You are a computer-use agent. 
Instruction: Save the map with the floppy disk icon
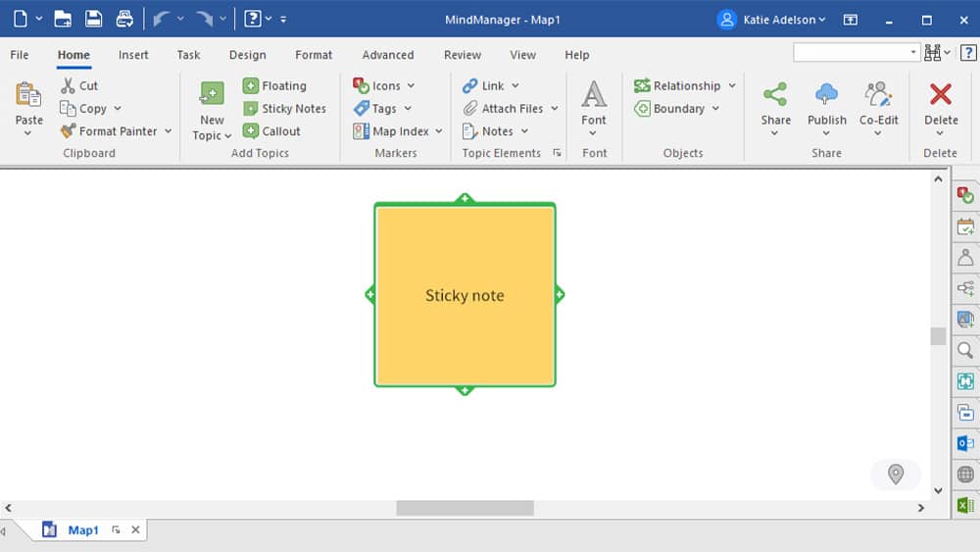pyautogui.click(x=94, y=19)
